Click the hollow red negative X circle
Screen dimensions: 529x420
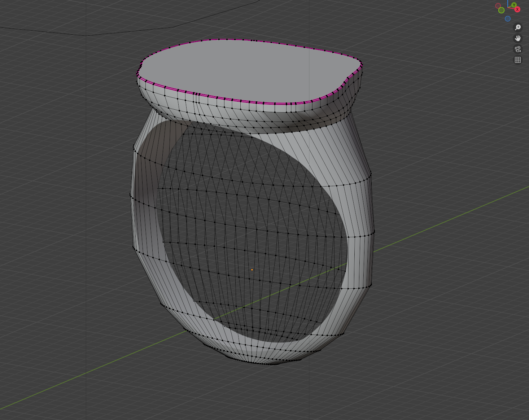[x=498, y=6]
